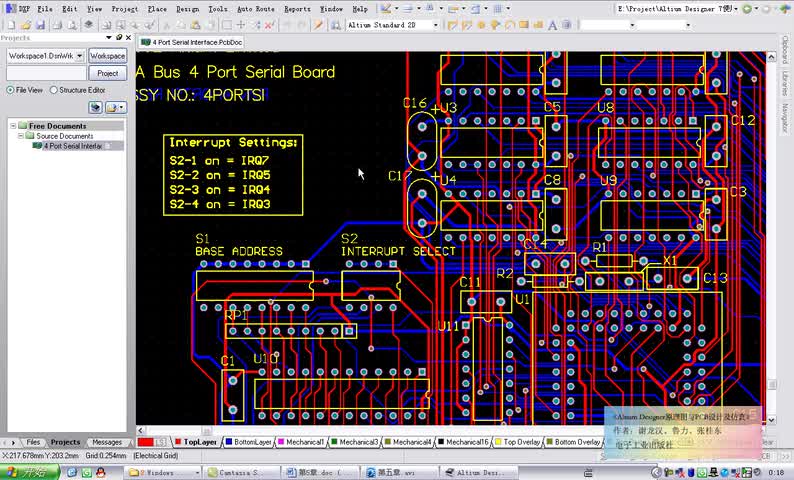Click the crosshair move selection icon
The image size is (794, 480).
click(241, 25)
